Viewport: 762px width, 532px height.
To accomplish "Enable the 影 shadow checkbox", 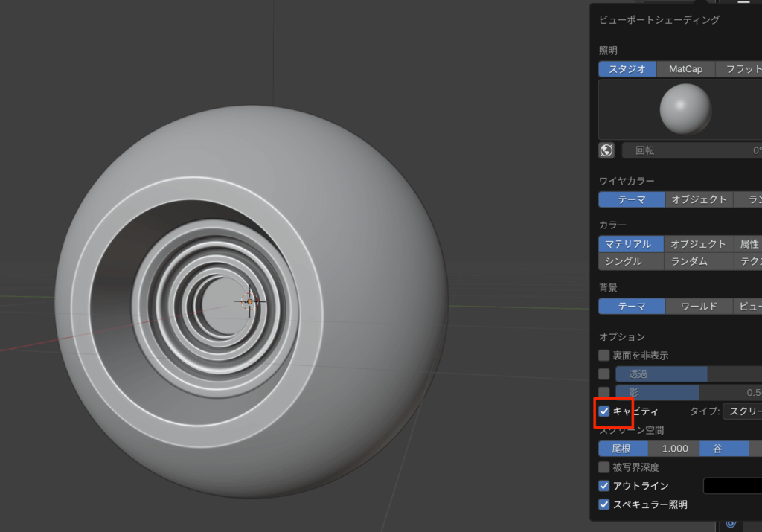I will tap(604, 392).
